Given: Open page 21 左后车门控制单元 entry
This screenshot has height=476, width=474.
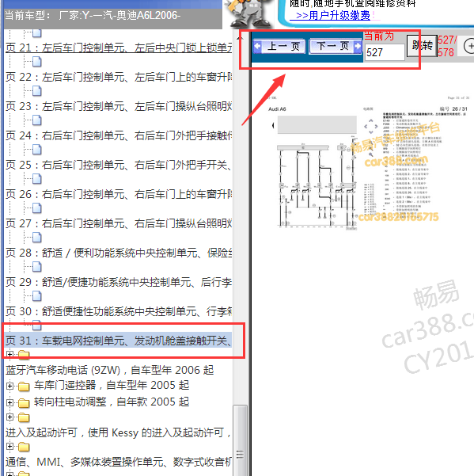Looking at the screenshot, I should (x=119, y=48).
